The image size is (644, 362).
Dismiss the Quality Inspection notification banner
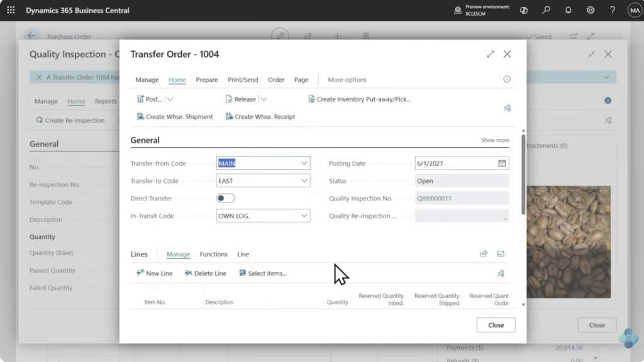pyautogui.click(x=39, y=77)
